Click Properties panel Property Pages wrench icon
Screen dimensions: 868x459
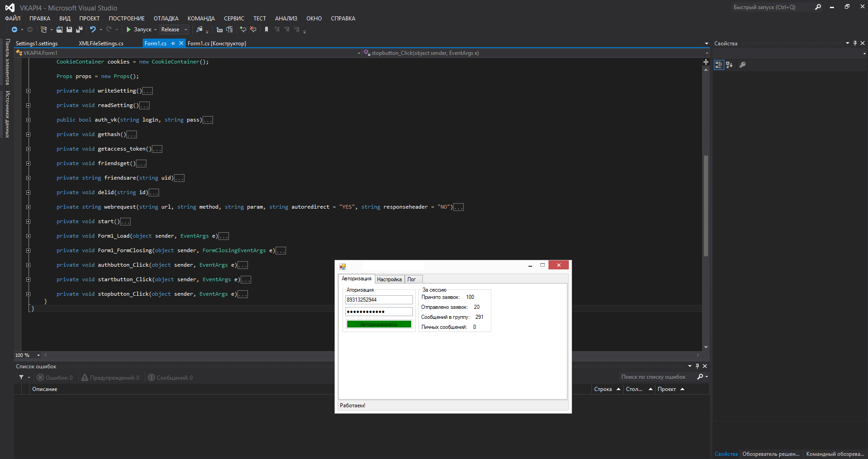[742, 65]
